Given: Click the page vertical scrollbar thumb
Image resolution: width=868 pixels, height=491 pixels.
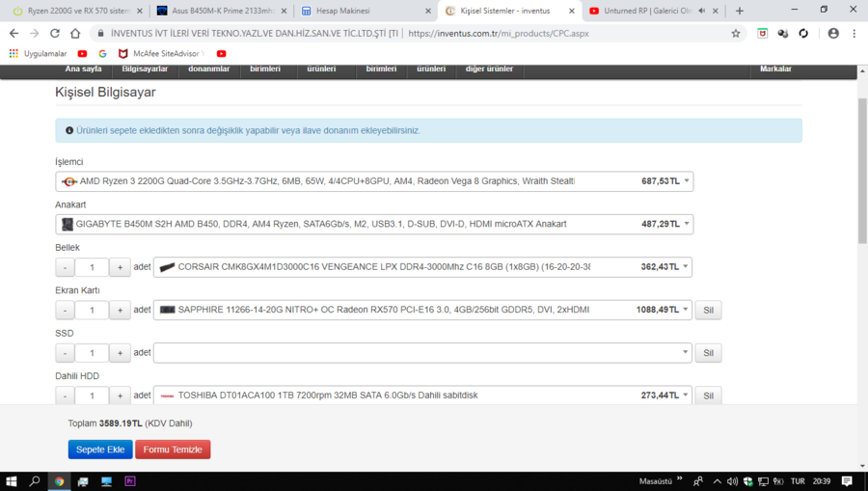Looking at the screenshot, I should [x=862, y=171].
